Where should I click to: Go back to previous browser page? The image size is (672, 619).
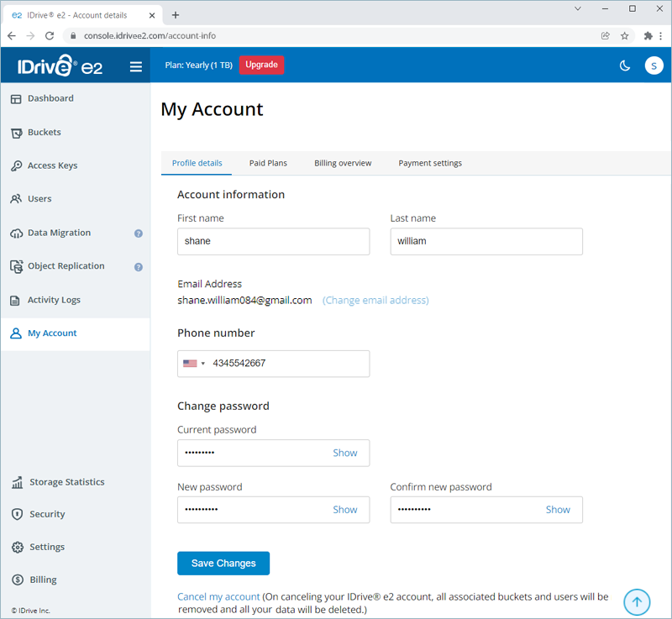tap(12, 36)
